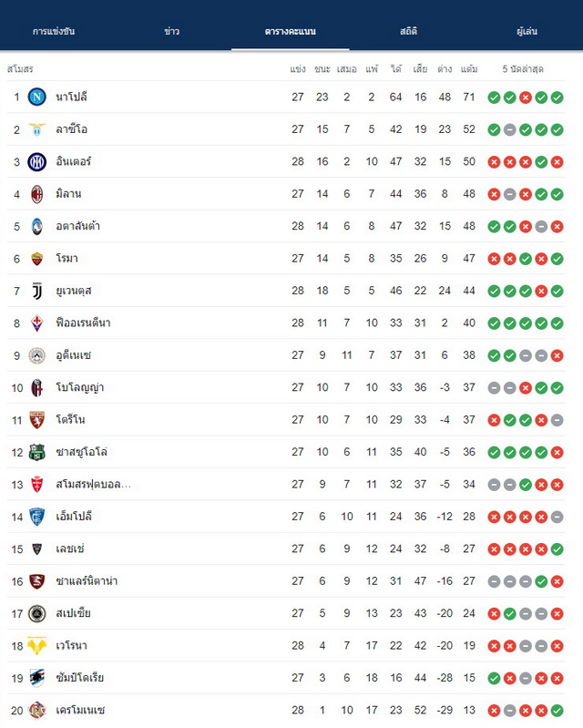
Task: Open the โตริโน team link
Action: [x=70, y=420]
